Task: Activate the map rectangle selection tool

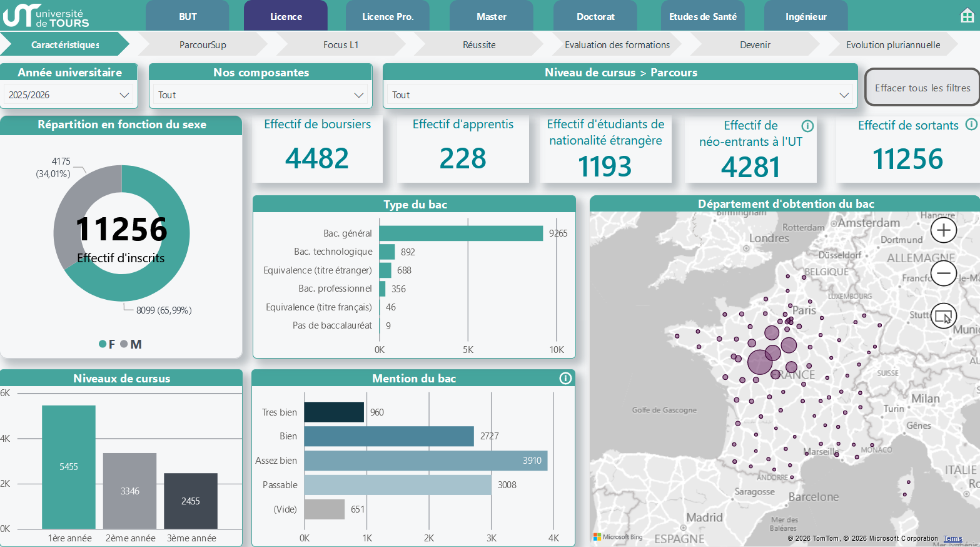Action: coord(944,316)
